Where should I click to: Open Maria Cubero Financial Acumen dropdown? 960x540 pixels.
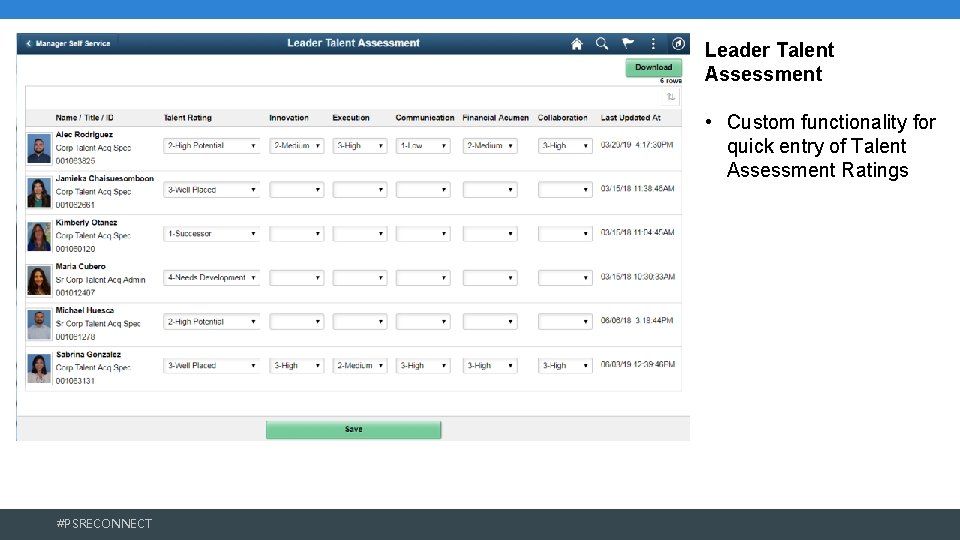tap(490, 278)
